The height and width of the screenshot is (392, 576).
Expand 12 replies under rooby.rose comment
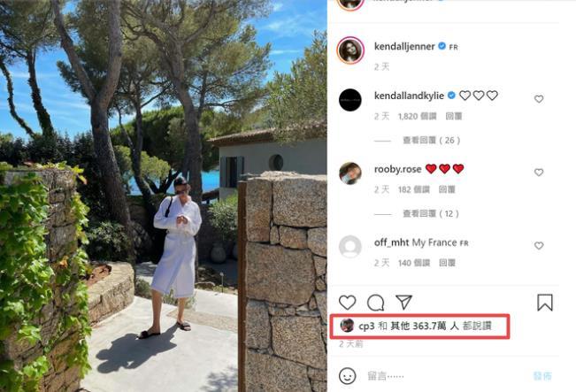(431, 214)
